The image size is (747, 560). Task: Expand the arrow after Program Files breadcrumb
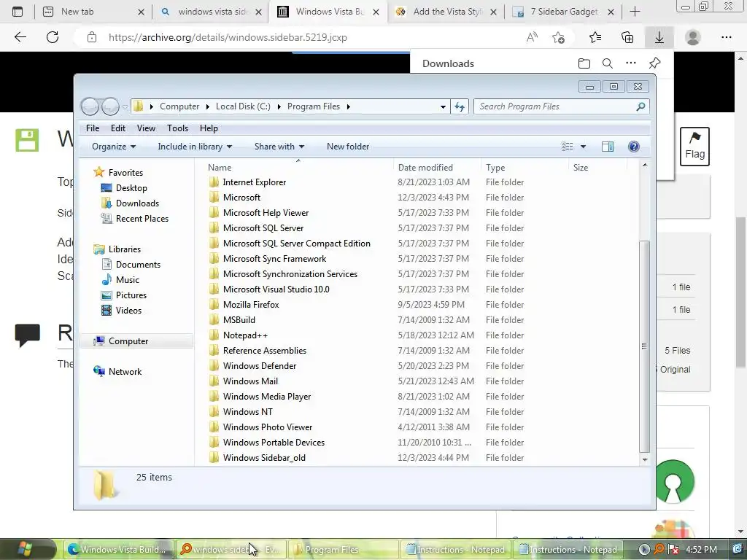[x=348, y=106]
